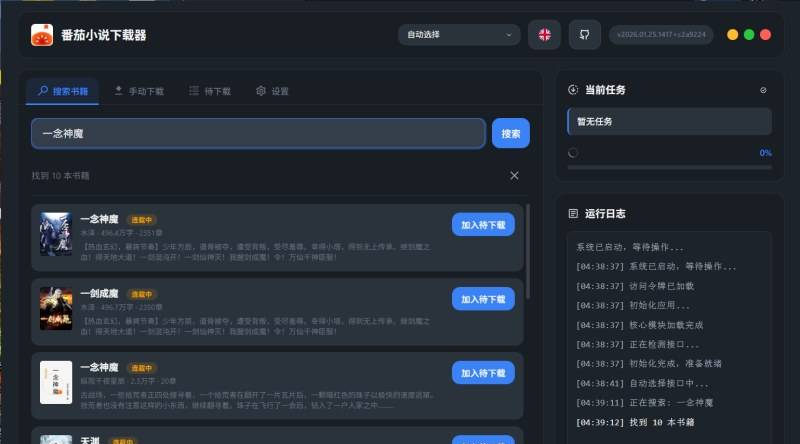Viewport: 800px width, 444px height.
Task: Click the 连载中 badge beside 一剑成魔
Action: coord(141,294)
